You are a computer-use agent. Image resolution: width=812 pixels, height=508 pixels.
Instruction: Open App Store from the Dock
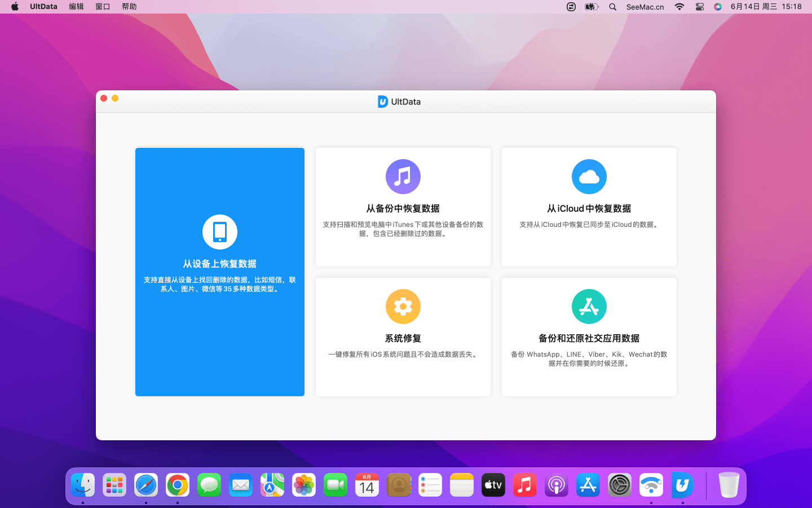[x=588, y=485]
